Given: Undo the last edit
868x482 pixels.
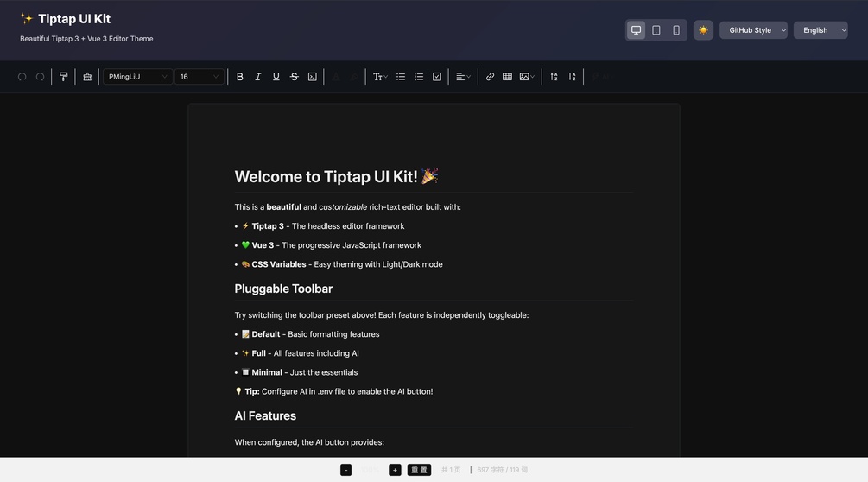Looking at the screenshot, I should point(22,77).
